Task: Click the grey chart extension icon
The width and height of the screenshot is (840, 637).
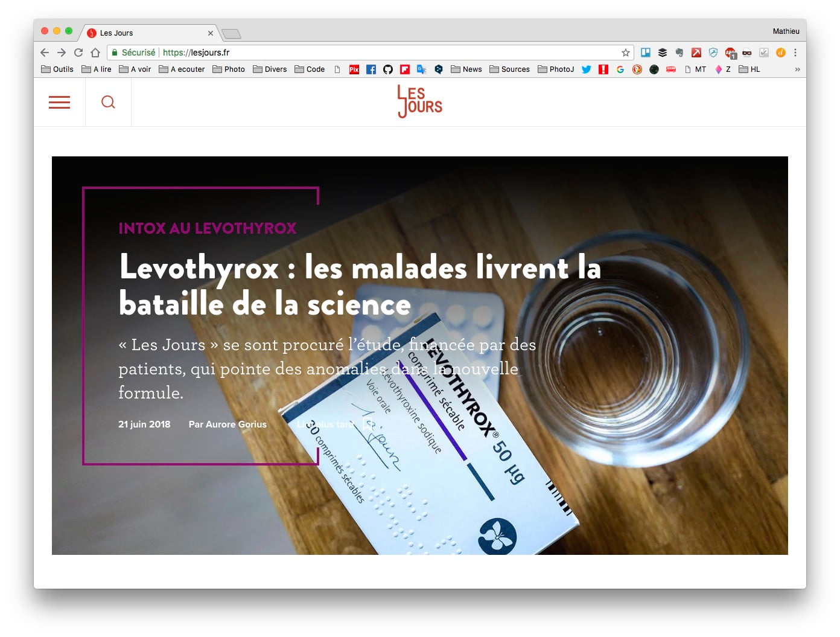Action: (x=764, y=53)
